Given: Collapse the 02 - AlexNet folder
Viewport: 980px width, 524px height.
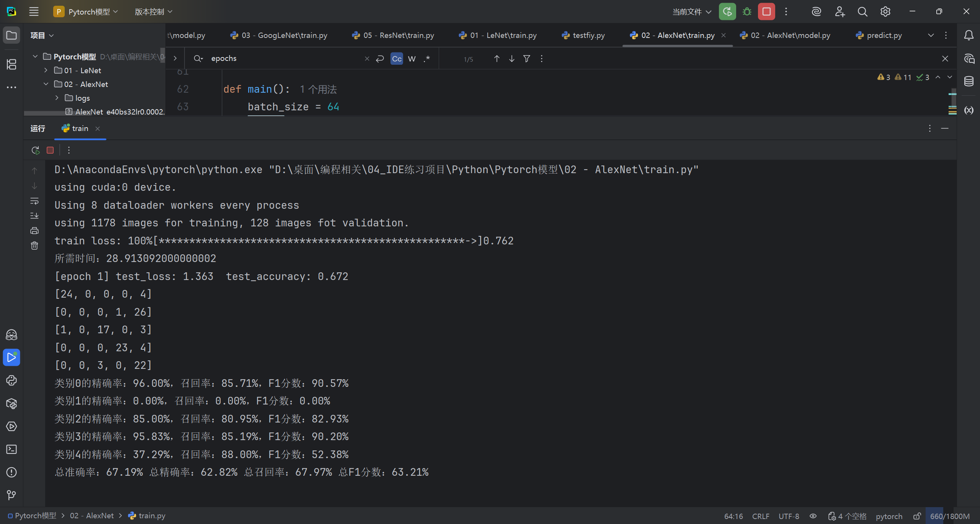Looking at the screenshot, I should tap(46, 84).
